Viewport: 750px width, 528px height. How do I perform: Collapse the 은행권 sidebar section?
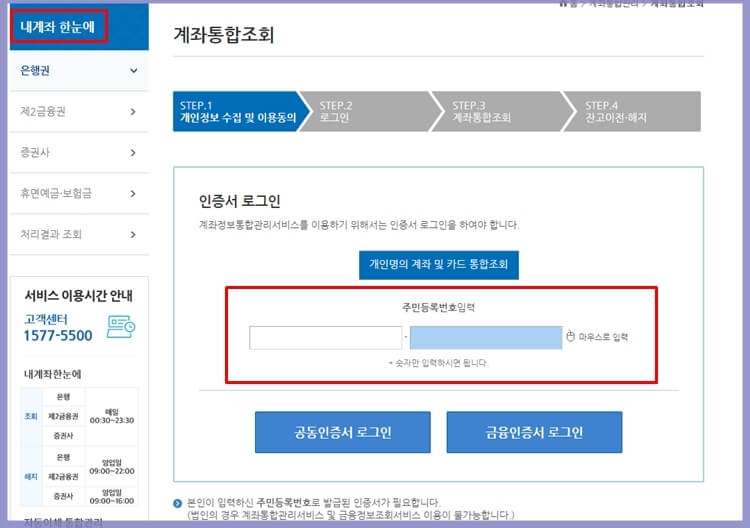click(79, 71)
